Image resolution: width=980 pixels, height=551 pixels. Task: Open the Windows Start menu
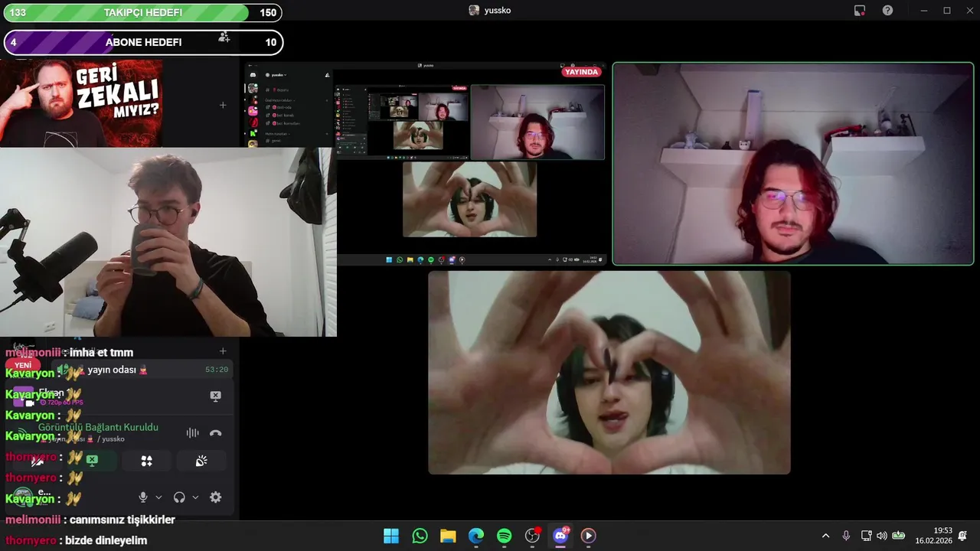[x=391, y=536]
